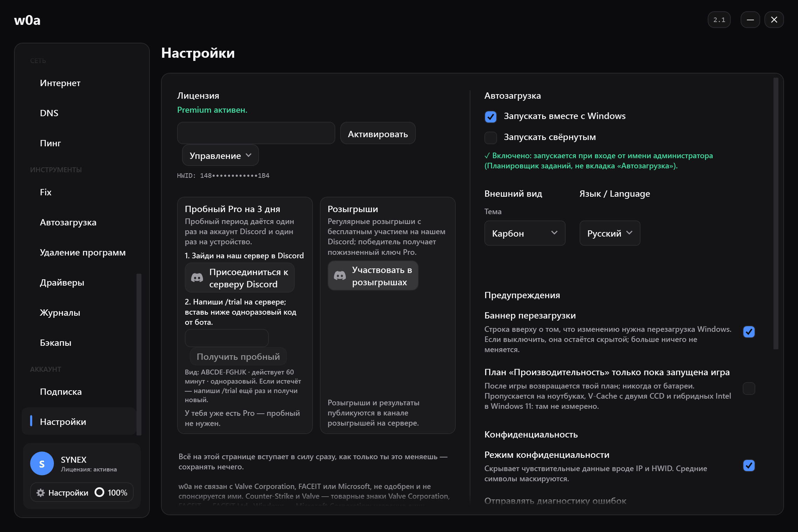
Task: Click the w0a logo
Action: [27, 20]
